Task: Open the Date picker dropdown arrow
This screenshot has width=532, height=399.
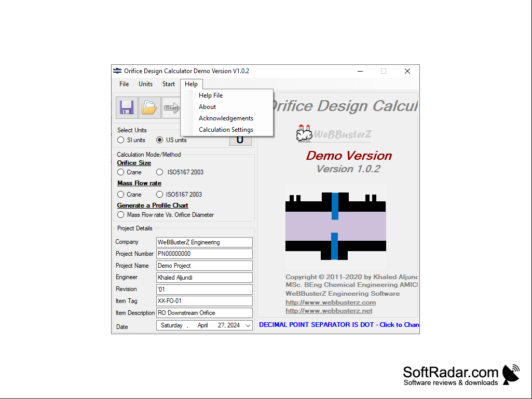Action: point(248,325)
